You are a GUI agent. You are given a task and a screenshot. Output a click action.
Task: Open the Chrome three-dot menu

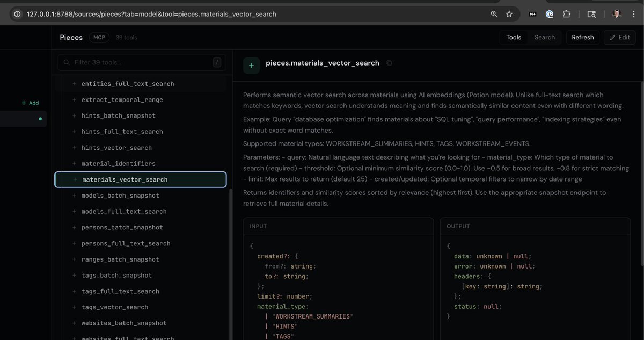[x=634, y=14]
